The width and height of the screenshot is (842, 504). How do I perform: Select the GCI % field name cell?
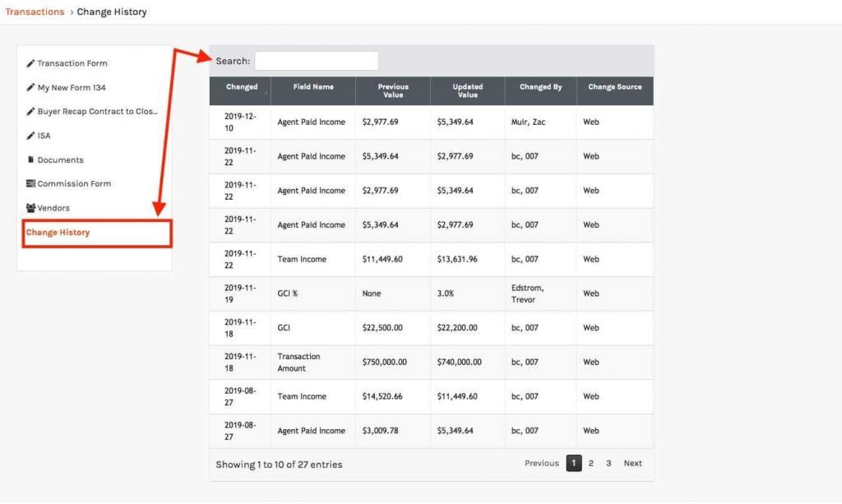click(x=313, y=294)
